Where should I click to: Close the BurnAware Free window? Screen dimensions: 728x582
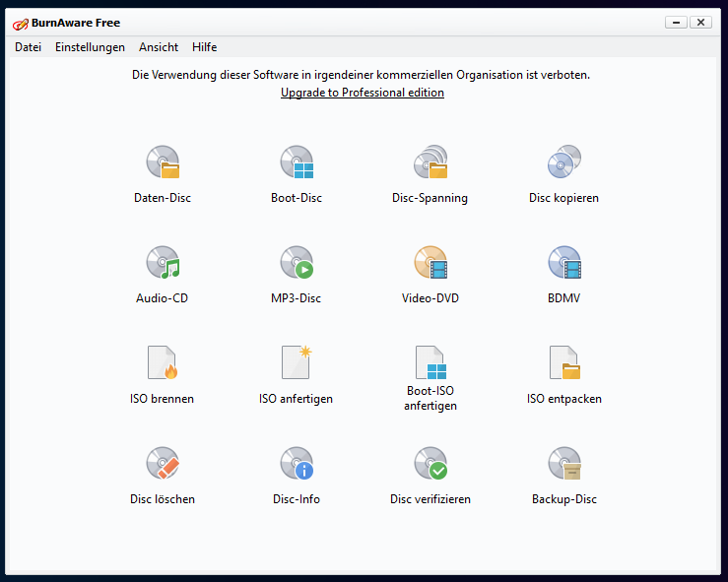pos(700,22)
